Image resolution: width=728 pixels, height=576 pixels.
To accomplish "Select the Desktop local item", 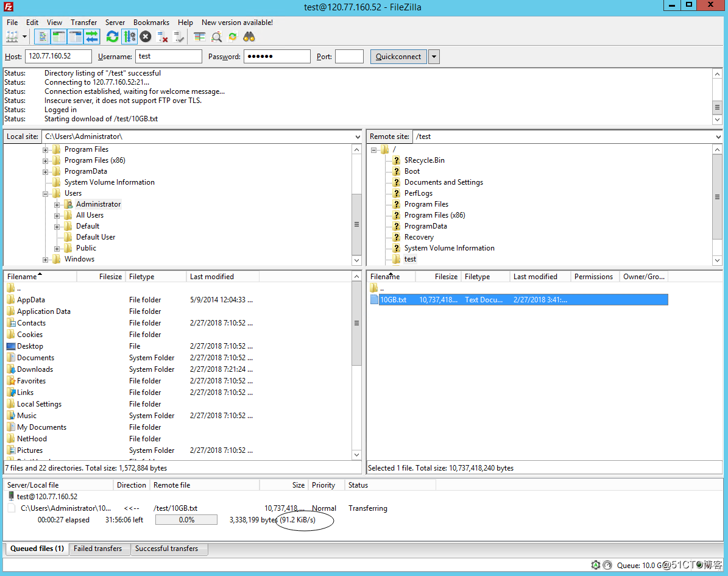I will pyautogui.click(x=30, y=346).
